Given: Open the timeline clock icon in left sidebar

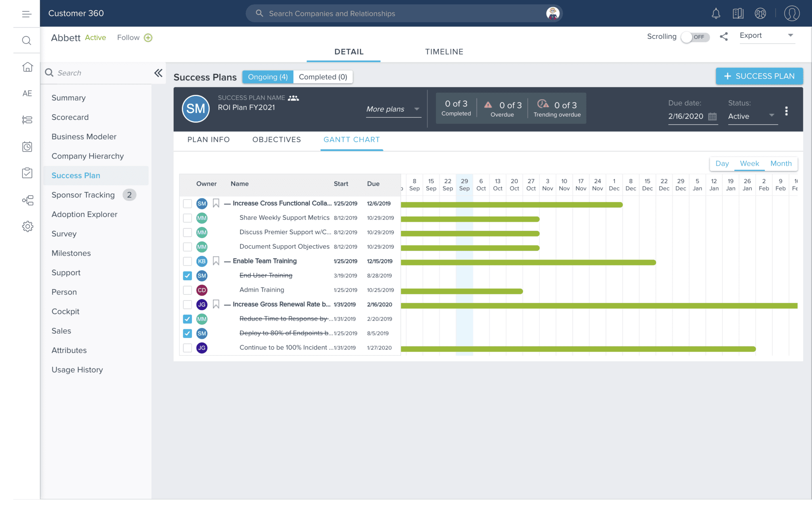Looking at the screenshot, I should click(x=27, y=147).
